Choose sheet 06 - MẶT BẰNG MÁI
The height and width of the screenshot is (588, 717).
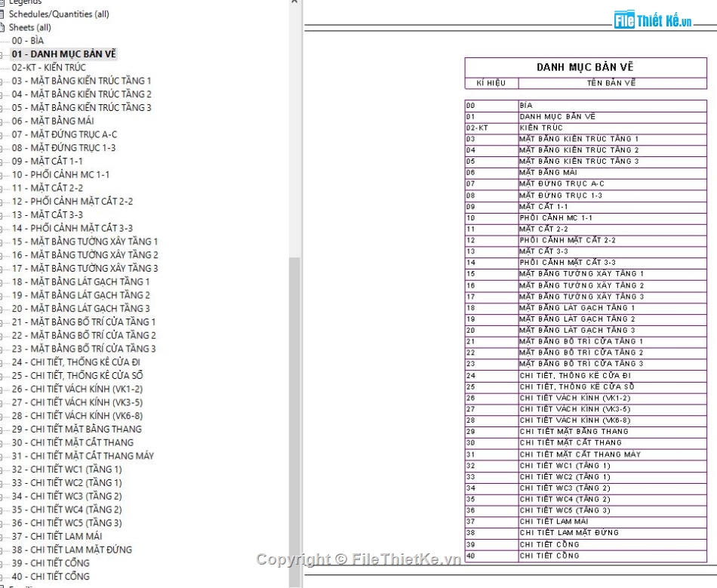(x=53, y=121)
